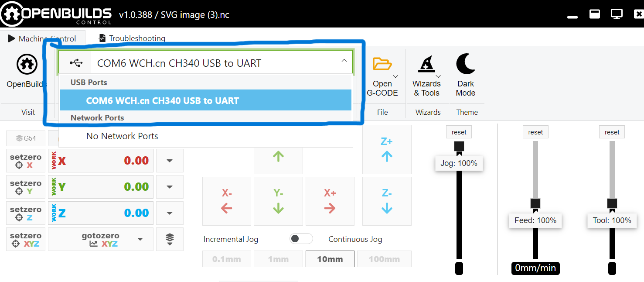Viewport: 644px width, 282px height.
Task: Expand the Wizards & Tools dropdown arrow
Action: point(439,76)
